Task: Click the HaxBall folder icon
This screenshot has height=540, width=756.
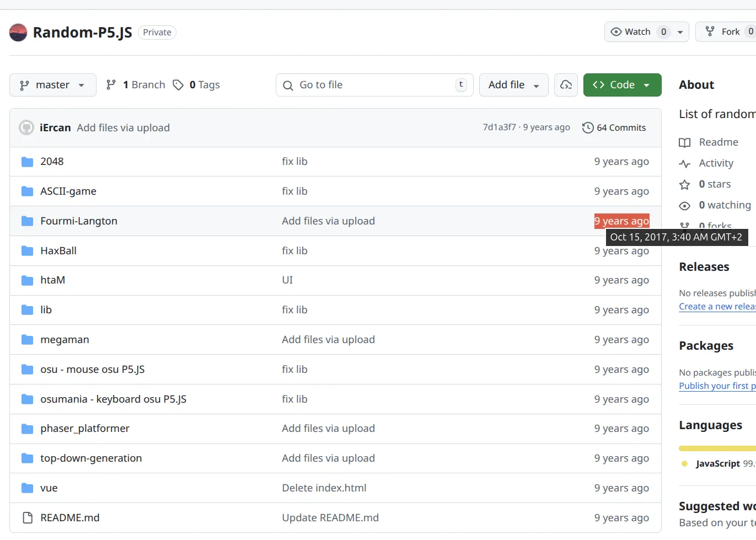Action: 27,251
